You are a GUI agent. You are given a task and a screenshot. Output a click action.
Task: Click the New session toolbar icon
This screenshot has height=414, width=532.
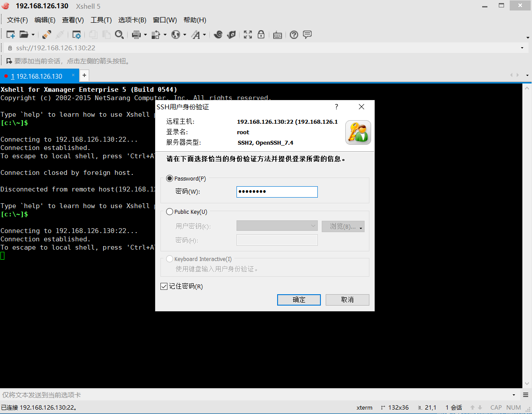pos(10,35)
